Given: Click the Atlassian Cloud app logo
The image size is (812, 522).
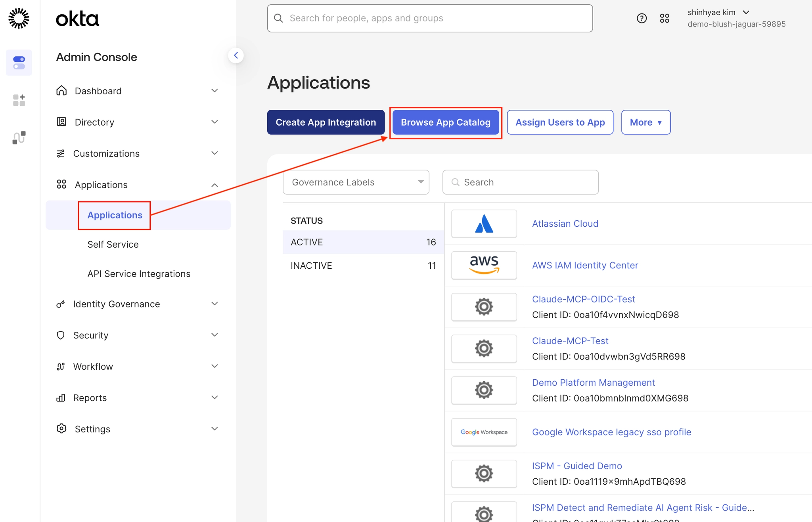Looking at the screenshot, I should (484, 224).
